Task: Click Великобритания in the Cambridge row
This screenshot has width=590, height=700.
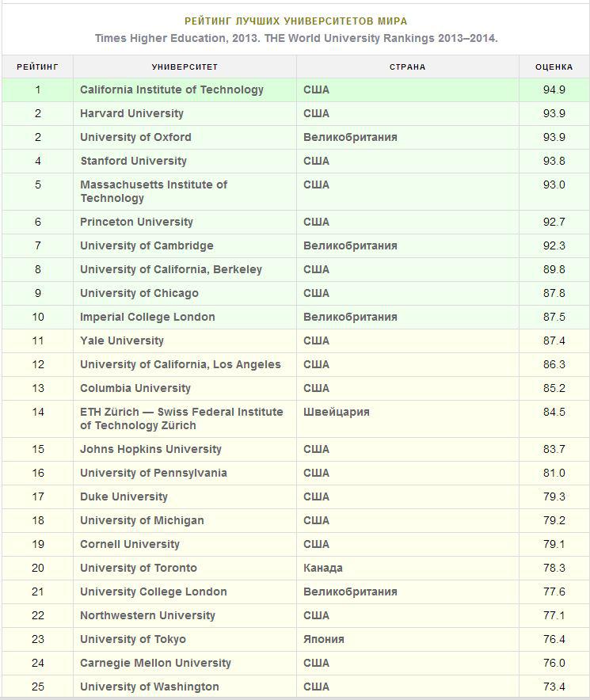Action: [x=350, y=245]
